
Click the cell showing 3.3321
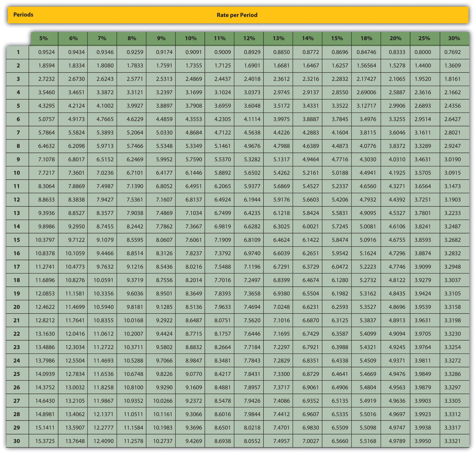(452, 441)
